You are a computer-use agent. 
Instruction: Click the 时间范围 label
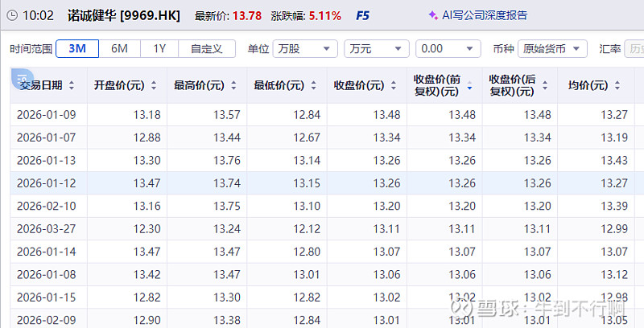31,49
